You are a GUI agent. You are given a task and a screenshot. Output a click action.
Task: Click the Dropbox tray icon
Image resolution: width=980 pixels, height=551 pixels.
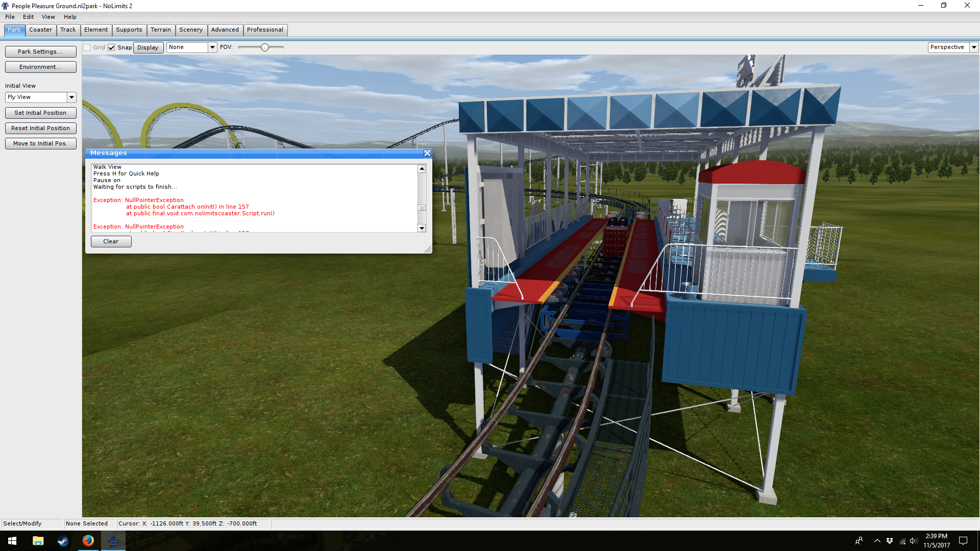coord(890,541)
